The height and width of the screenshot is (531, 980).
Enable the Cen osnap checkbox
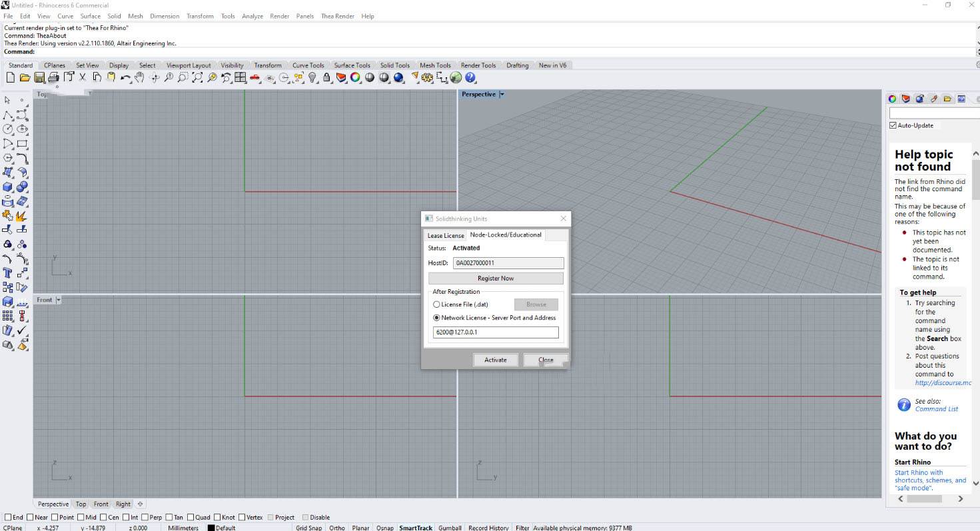[103, 517]
